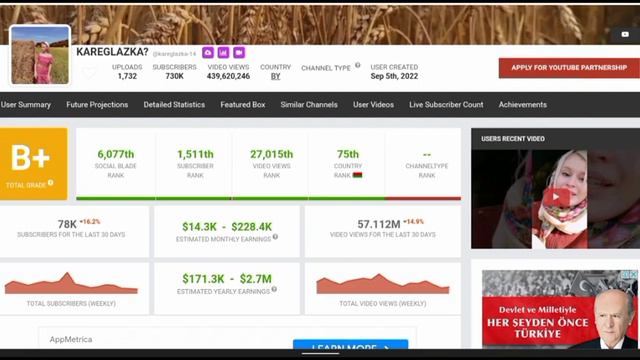Viewport: 640px width, 360px height.
Task: Click the heart favorite icon near avatar
Action: click(x=88, y=73)
